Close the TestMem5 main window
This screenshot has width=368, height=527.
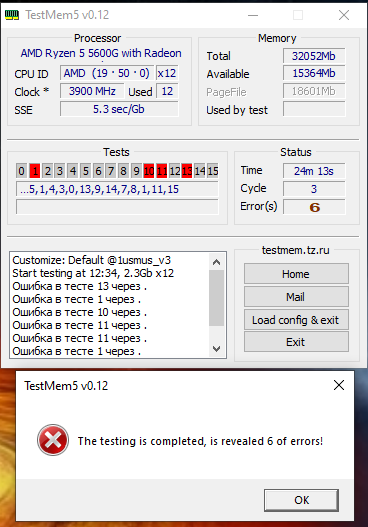click(344, 15)
